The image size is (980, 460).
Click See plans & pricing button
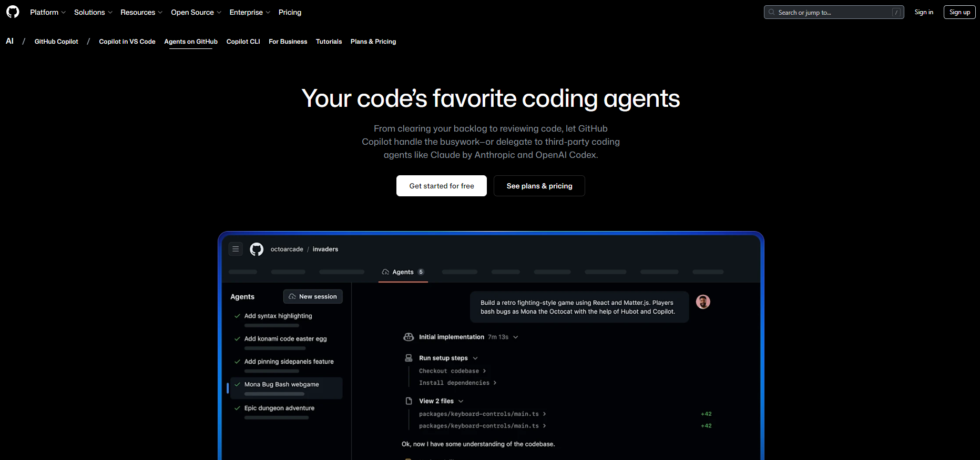(539, 186)
